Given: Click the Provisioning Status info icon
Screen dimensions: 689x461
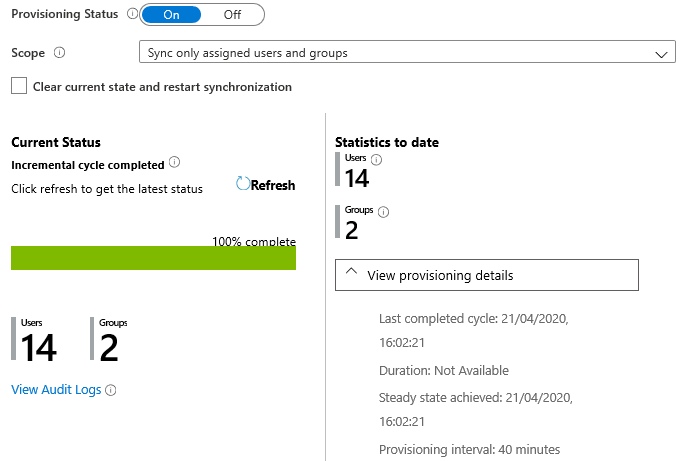Looking at the screenshot, I should click(x=132, y=14).
